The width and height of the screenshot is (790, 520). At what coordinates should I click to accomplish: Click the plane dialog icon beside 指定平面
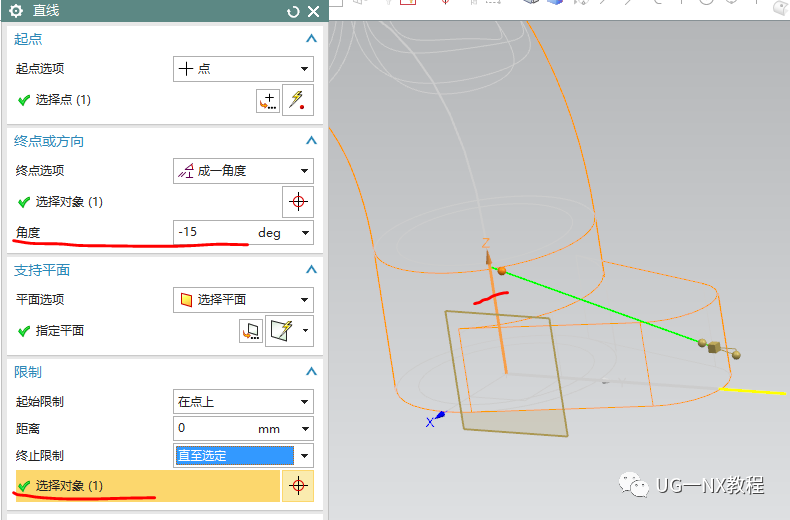[251, 331]
